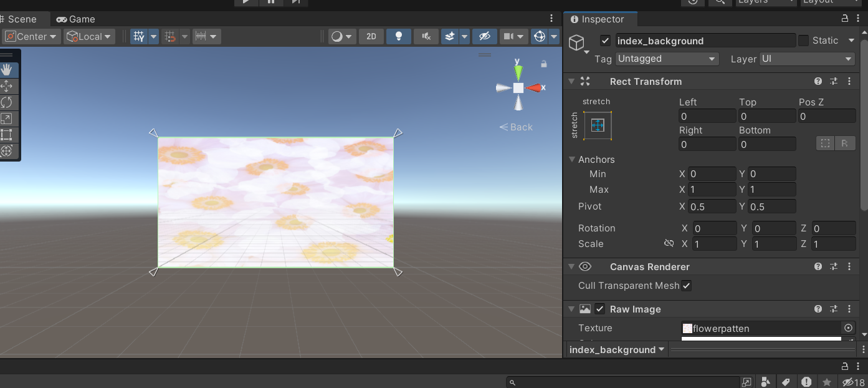The width and height of the screenshot is (868, 388).
Task: Open the Layer UI dropdown
Action: (807, 59)
